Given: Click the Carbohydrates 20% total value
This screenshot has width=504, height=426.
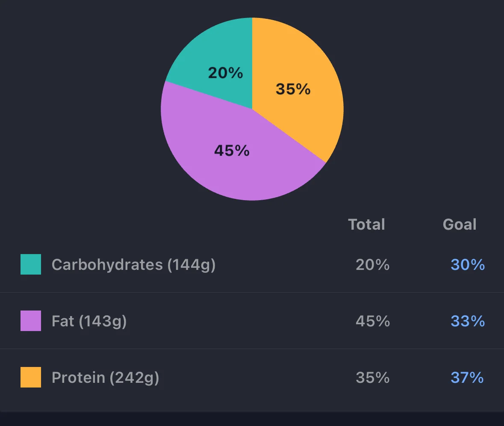Looking at the screenshot, I should (x=372, y=265).
